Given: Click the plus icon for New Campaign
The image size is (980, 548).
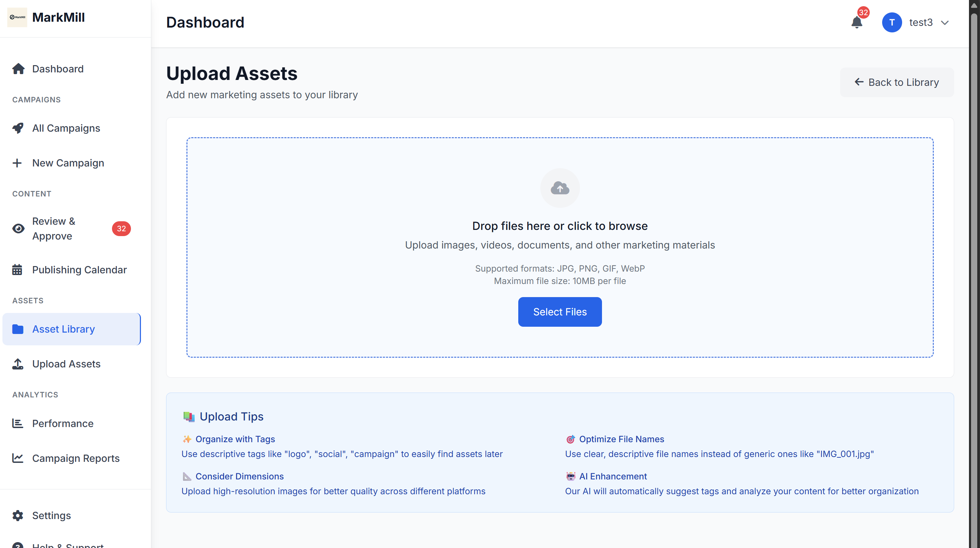Looking at the screenshot, I should coord(17,163).
